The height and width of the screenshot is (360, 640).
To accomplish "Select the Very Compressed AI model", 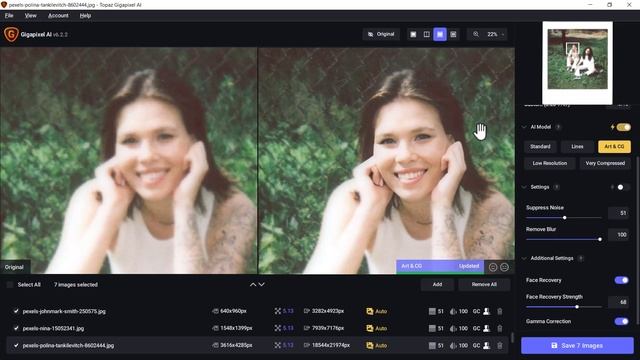I will click(605, 163).
